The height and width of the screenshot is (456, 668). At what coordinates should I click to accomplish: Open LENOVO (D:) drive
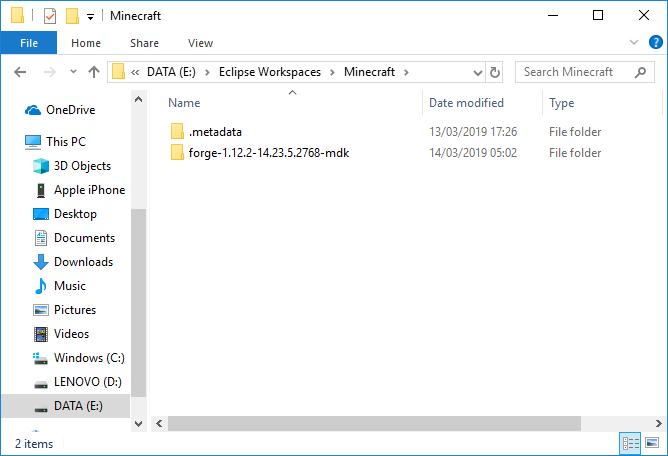coord(78,382)
